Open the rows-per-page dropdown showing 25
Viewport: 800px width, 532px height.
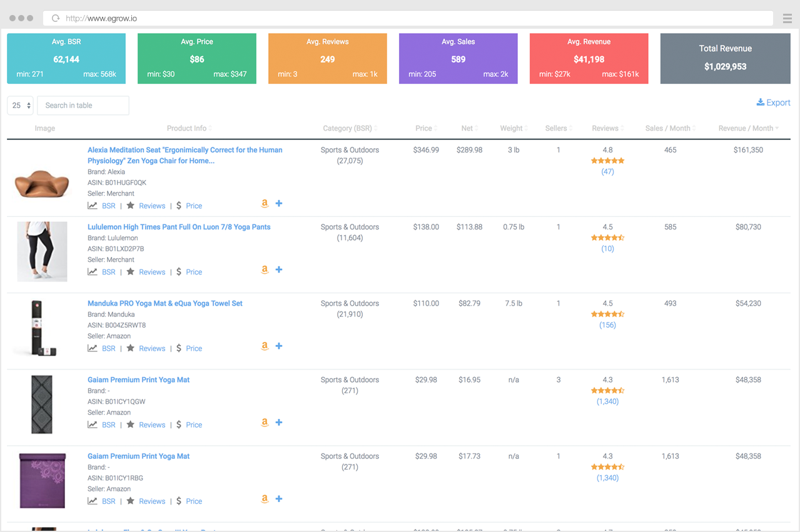[x=19, y=105]
